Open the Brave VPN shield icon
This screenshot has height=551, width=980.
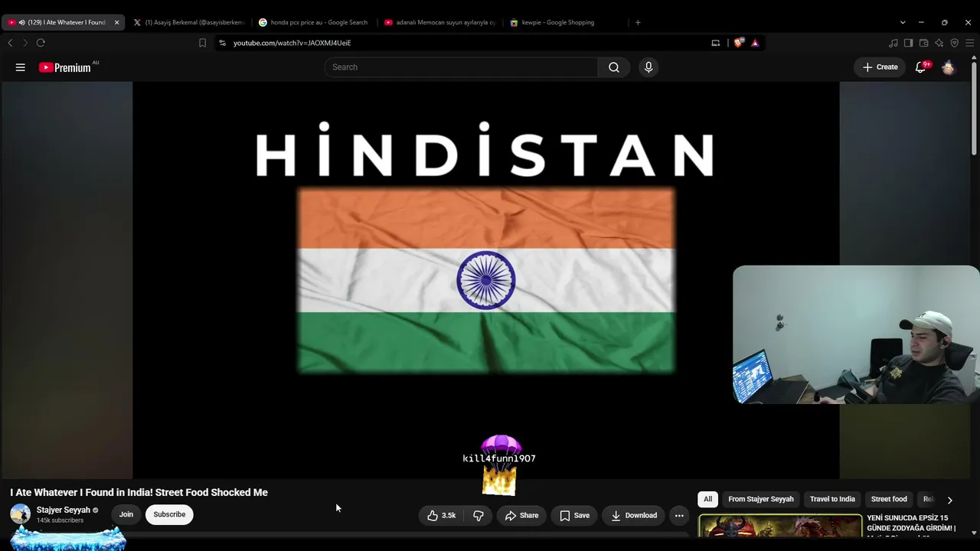(955, 43)
